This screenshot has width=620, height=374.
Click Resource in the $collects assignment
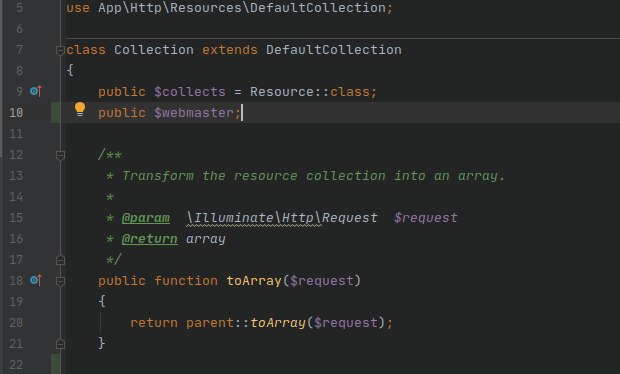[282, 92]
